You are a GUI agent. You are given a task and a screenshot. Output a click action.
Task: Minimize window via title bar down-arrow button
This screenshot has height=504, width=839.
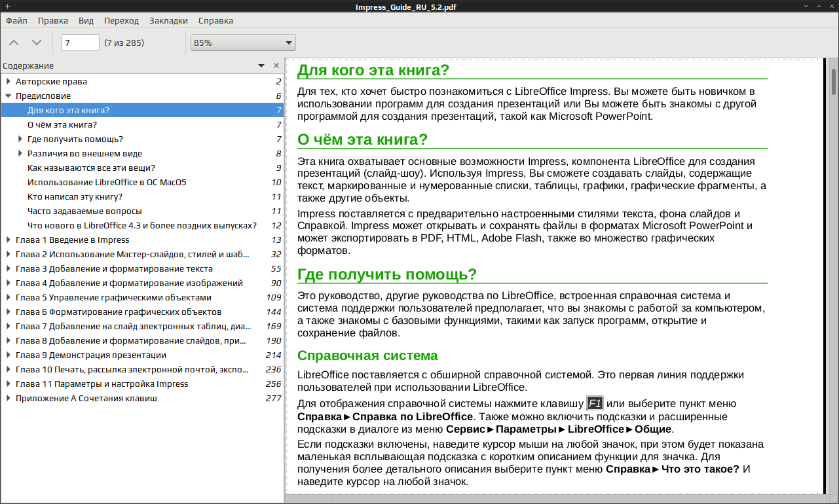pos(806,6)
